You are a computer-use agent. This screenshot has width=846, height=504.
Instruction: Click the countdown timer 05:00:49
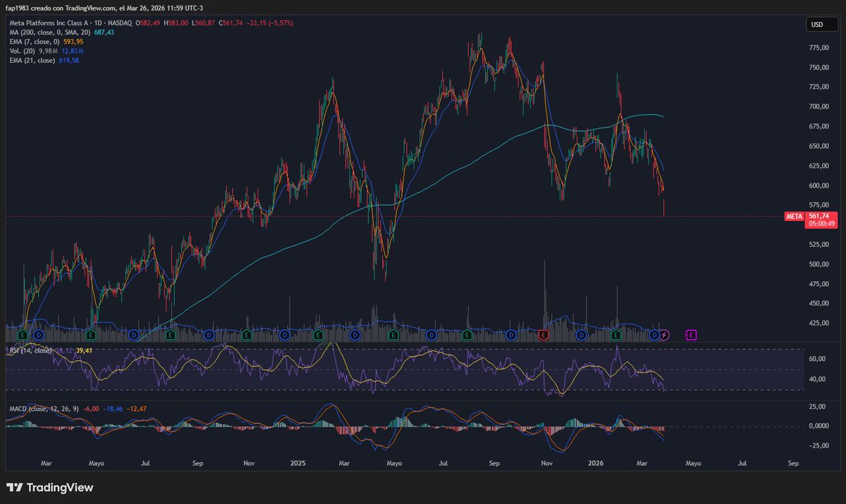click(822, 223)
